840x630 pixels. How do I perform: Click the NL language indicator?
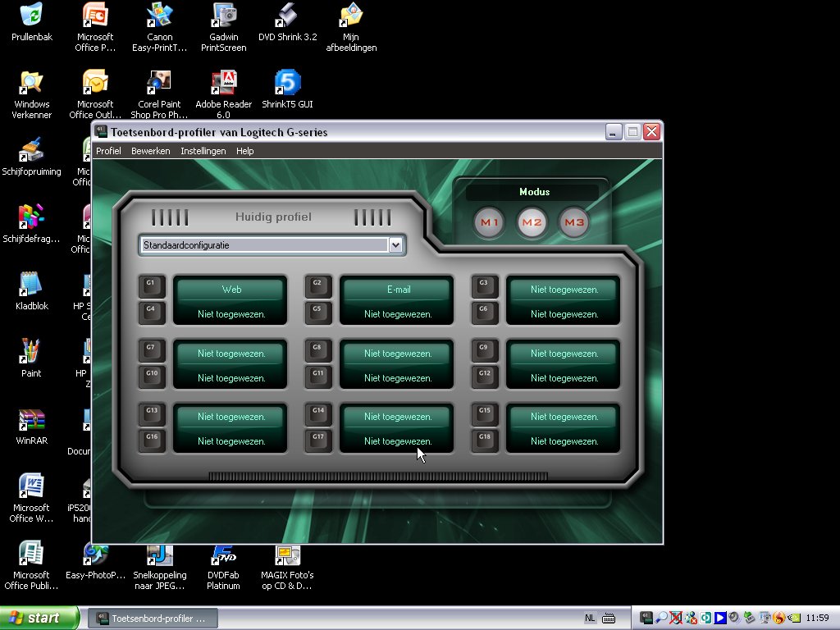click(590, 619)
